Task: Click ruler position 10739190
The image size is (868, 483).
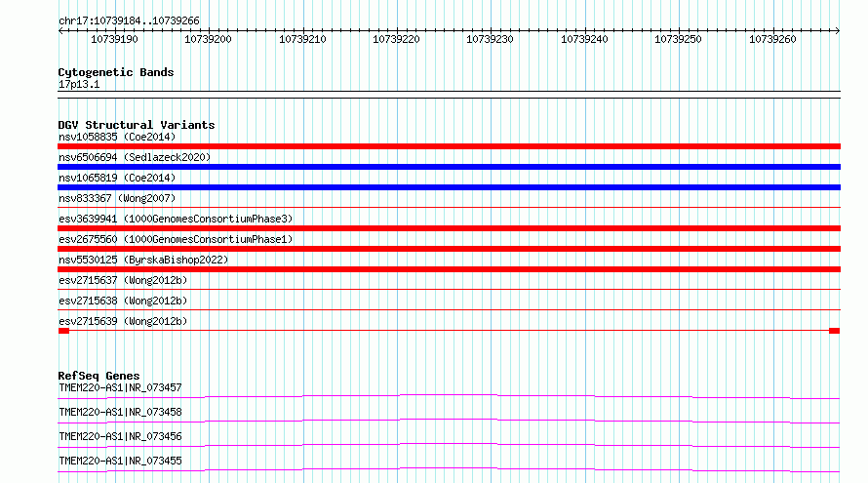Action: point(114,39)
